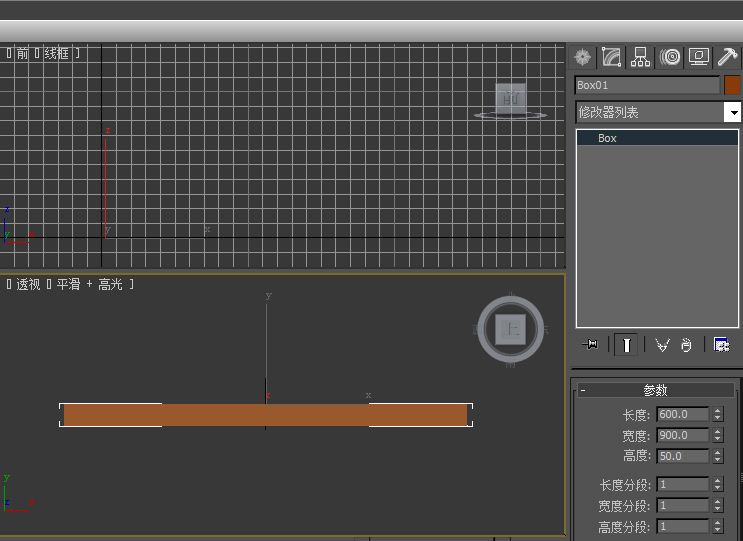Click the 透视 viewport label
The width and height of the screenshot is (743, 541).
(x=28, y=284)
